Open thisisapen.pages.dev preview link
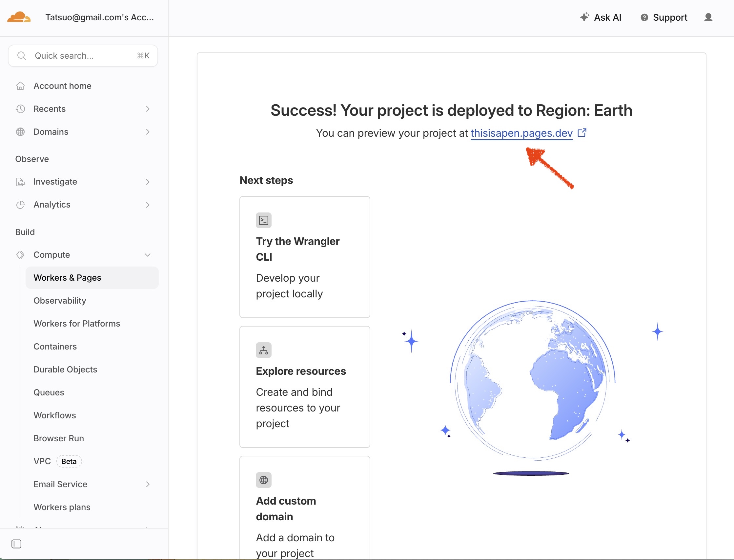 pos(521,133)
